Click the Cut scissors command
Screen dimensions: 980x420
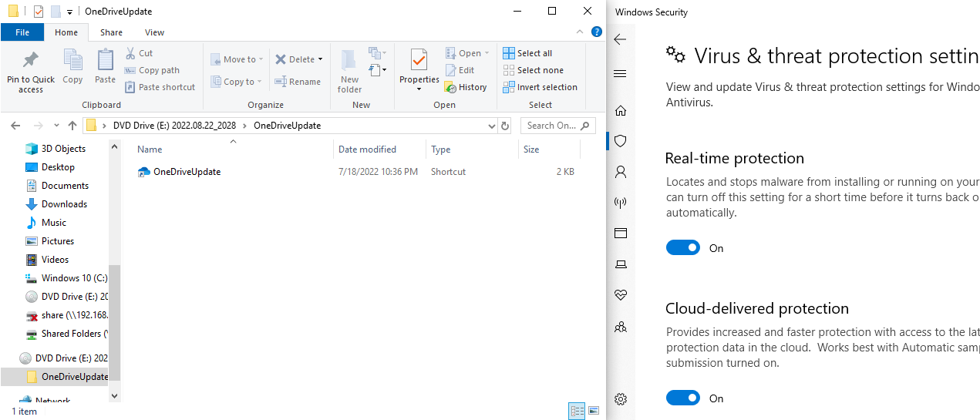(x=139, y=53)
